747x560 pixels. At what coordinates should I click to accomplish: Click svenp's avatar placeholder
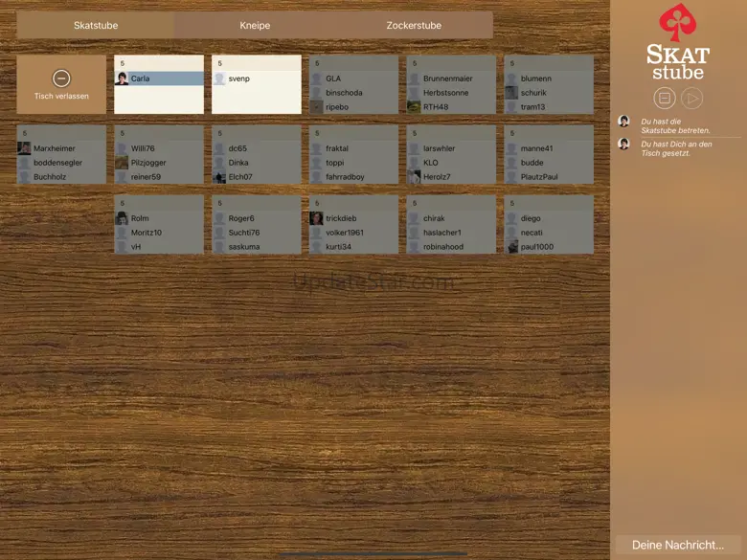coord(219,78)
